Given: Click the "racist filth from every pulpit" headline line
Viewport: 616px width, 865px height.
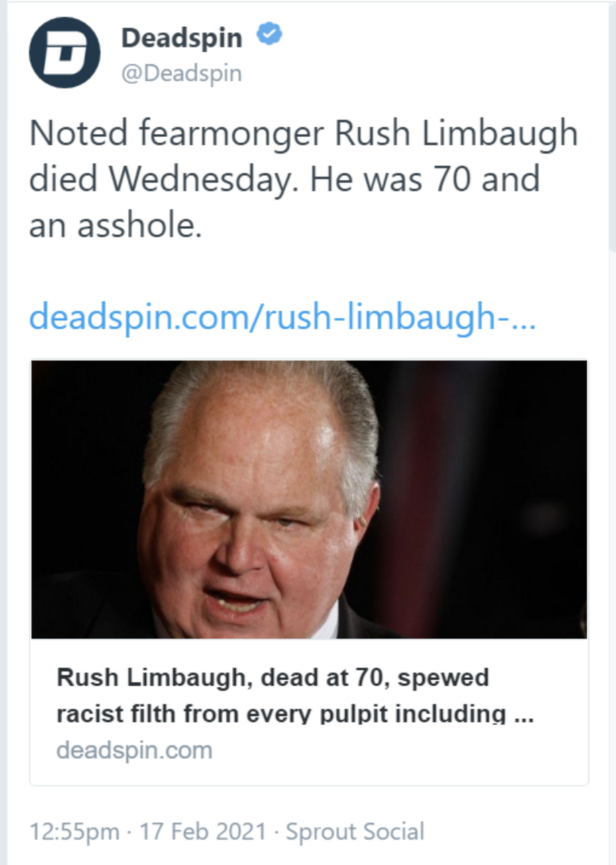Looking at the screenshot, I should (x=281, y=714).
